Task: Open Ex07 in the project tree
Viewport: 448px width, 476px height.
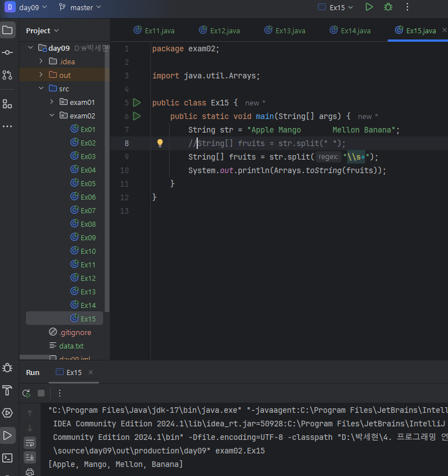Action: pos(88,210)
